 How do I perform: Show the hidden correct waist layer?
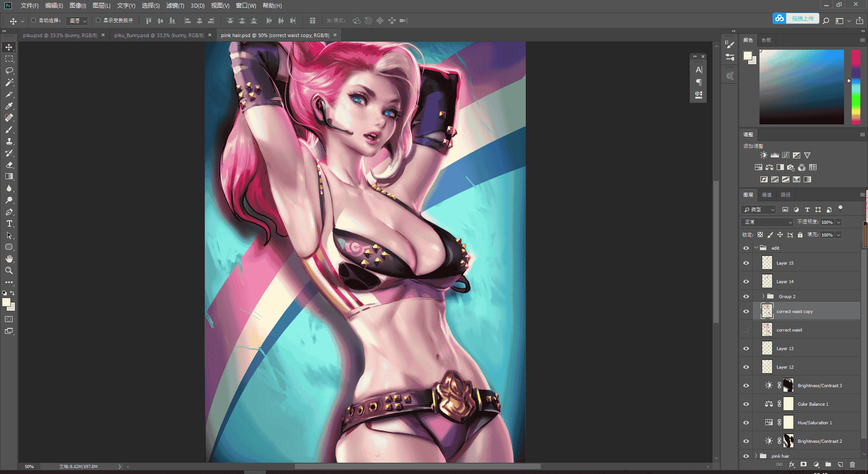(x=746, y=330)
